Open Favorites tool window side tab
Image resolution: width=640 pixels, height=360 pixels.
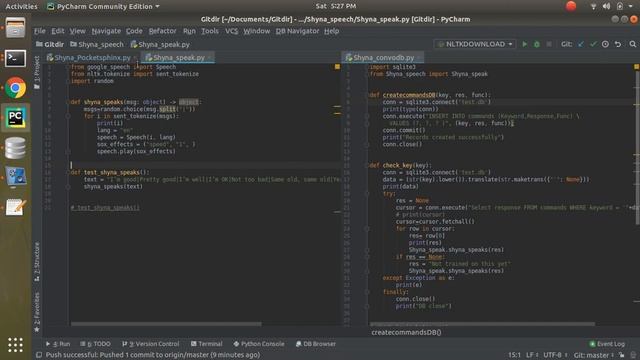[x=37, y=312]
